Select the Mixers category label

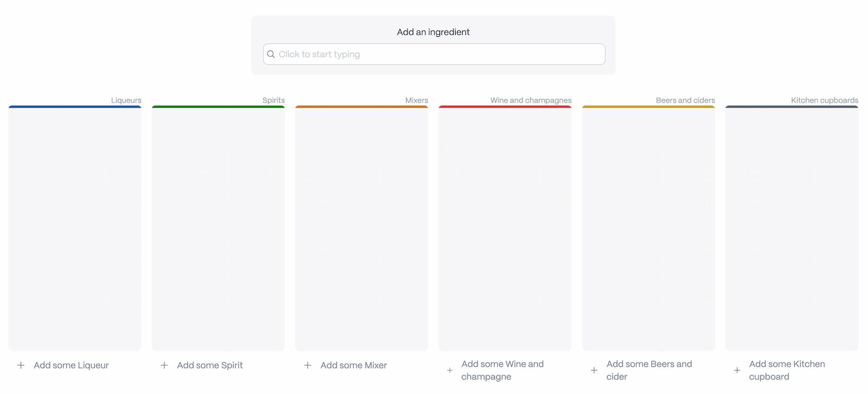point(417,100)
